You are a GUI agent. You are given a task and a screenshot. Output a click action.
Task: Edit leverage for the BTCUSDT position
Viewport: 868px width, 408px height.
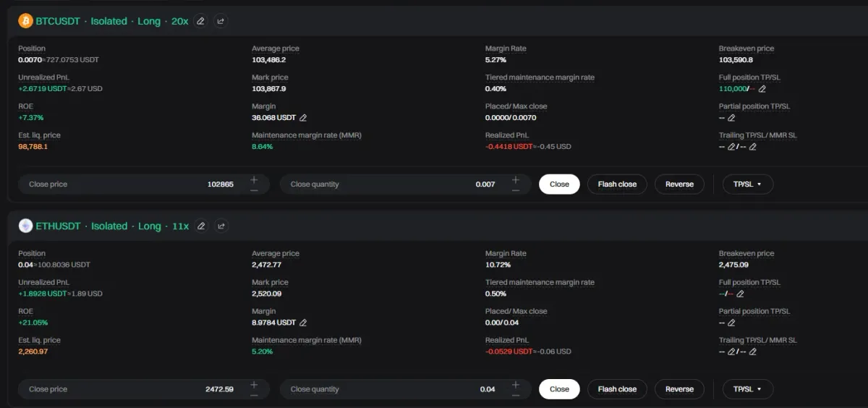pos(200,21)
